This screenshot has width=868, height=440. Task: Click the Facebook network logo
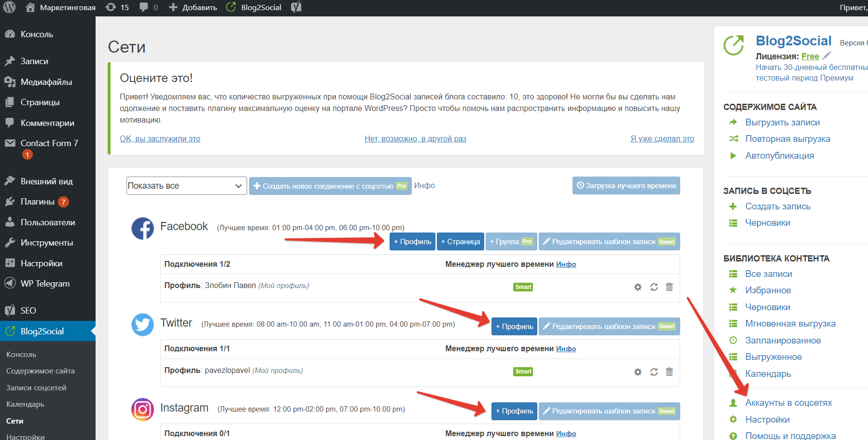pos(143,228)
